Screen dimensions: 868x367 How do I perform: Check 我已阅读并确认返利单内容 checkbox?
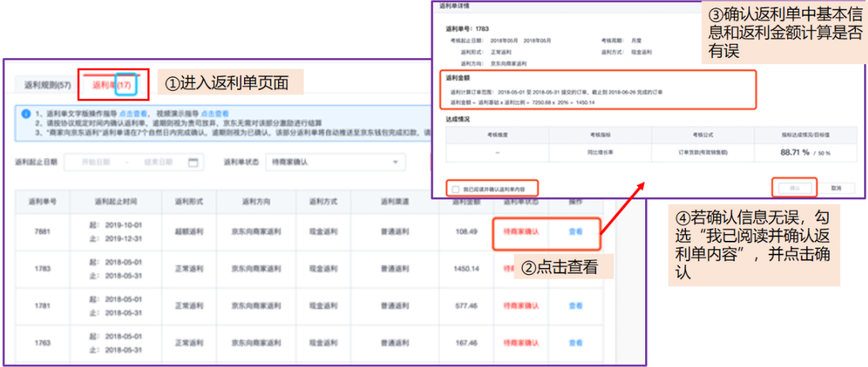(456, 189)
